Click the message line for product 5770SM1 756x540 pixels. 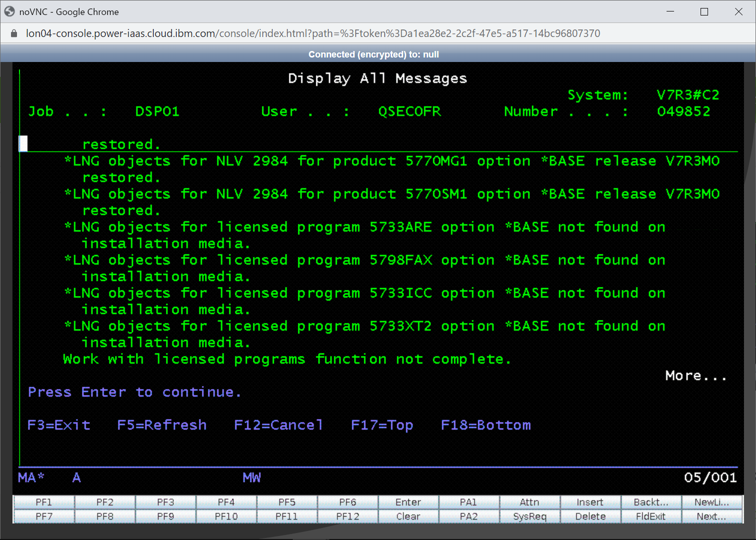[392, 202]
